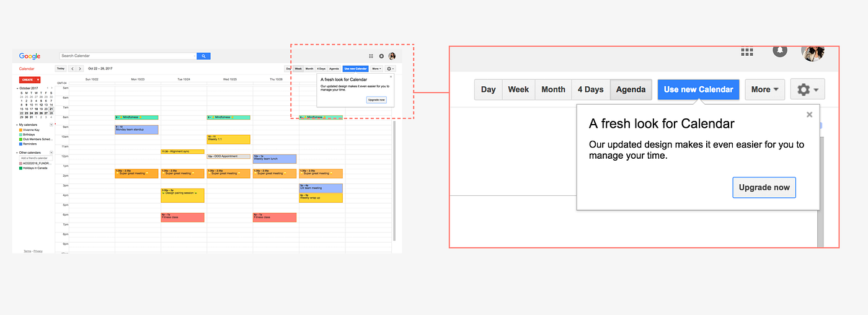This screenshot has height=315, width=868.
Task: Toggle Birthdays calendar color box
Action: 20,135
